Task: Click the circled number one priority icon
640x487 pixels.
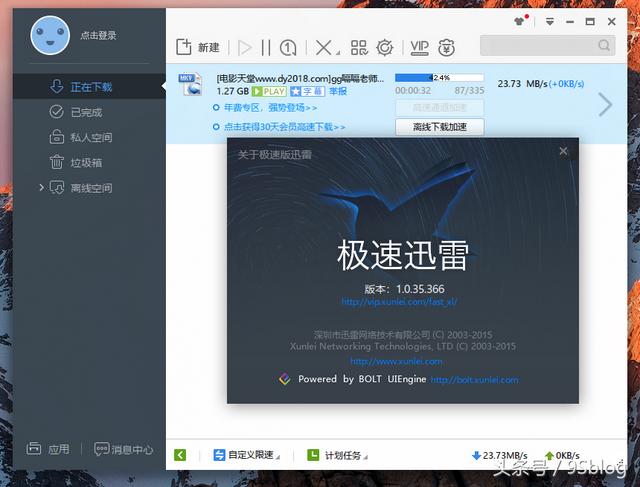Action: click(288, 48)
